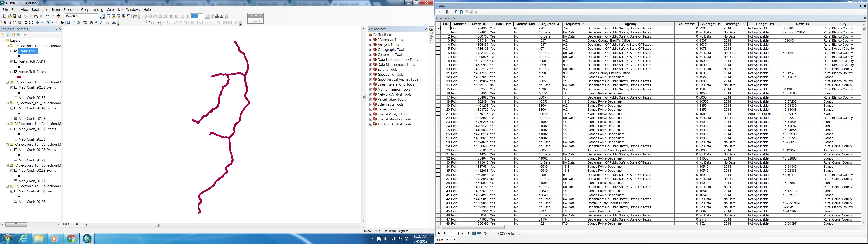Activate the Identify tool
The width and height of the screenshot is (868, 244).
[69, 23]
